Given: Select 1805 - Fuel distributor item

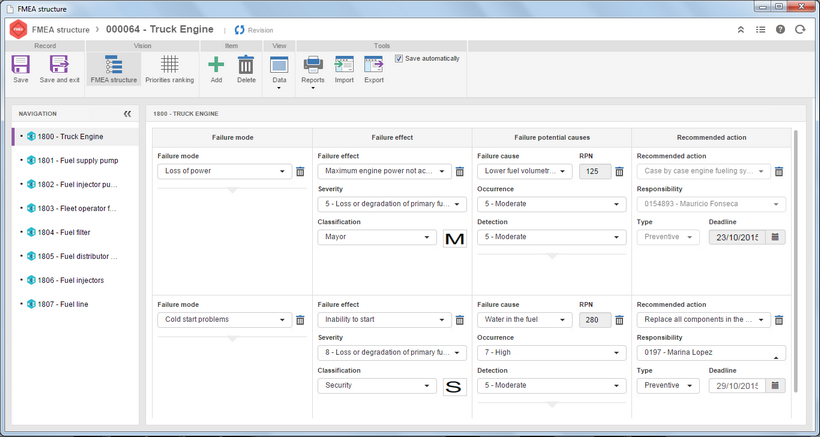Looking at the screenshot, I should click(x=75, y=256).
